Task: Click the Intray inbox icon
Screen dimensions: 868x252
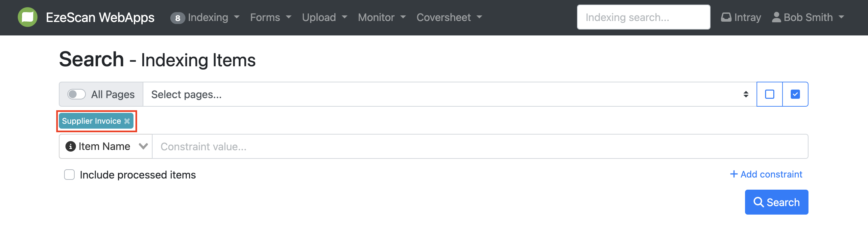Action: click(x=726, y=17)
